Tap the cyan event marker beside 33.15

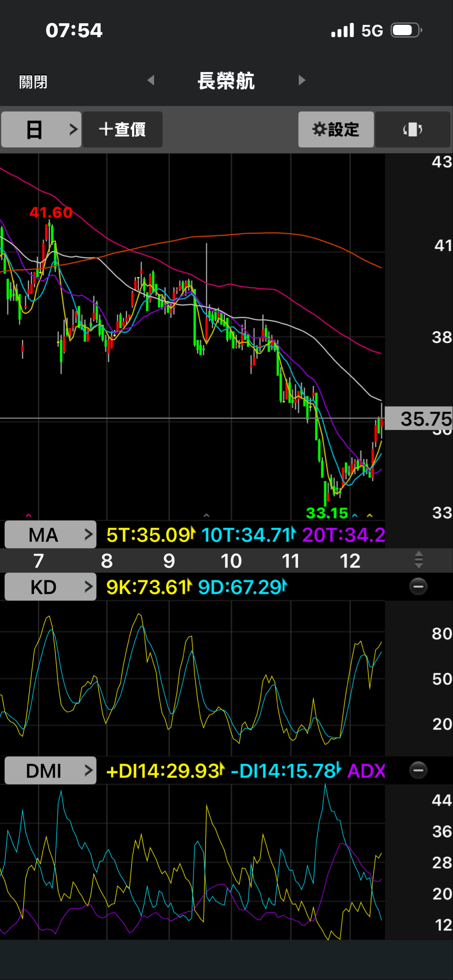(x=355, y=515)
